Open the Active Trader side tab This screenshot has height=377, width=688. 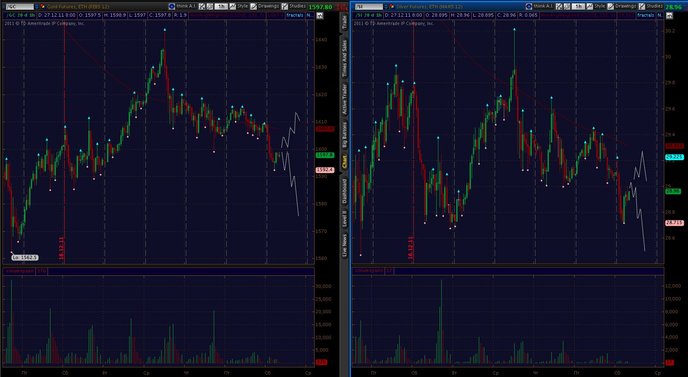click(344, 99)
